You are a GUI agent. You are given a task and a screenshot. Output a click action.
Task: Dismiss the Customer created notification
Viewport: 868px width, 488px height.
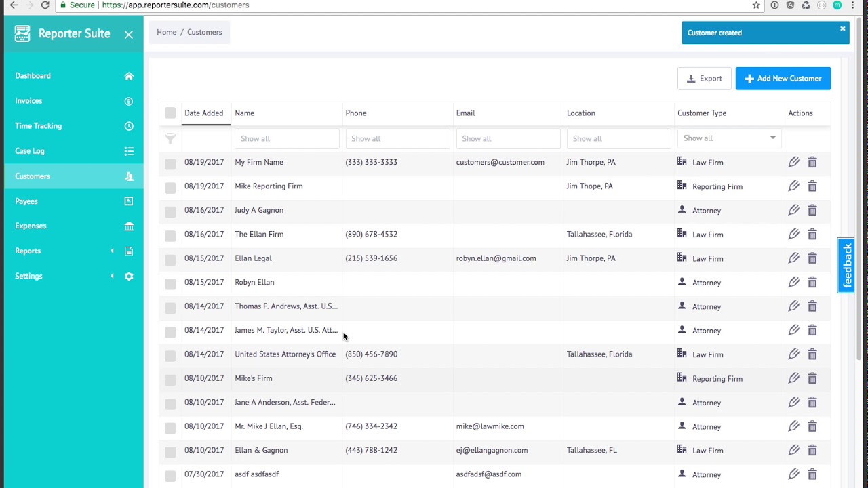click(842, 28)
